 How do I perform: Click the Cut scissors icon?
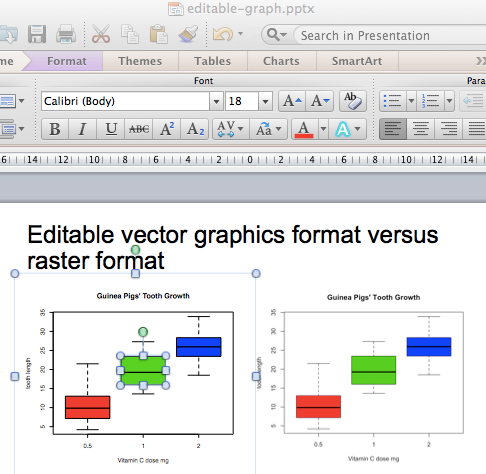click(x=101, y=34)
